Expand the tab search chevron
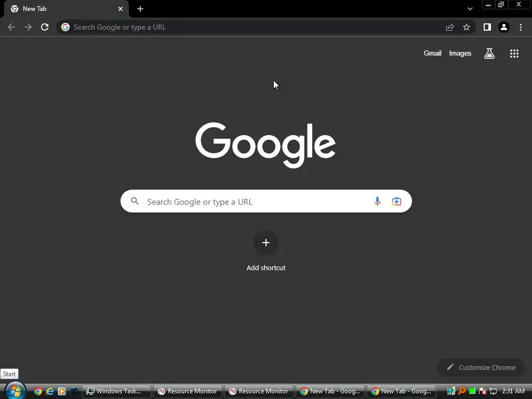This screenshot has width=532, height=399. click(470, 9)
